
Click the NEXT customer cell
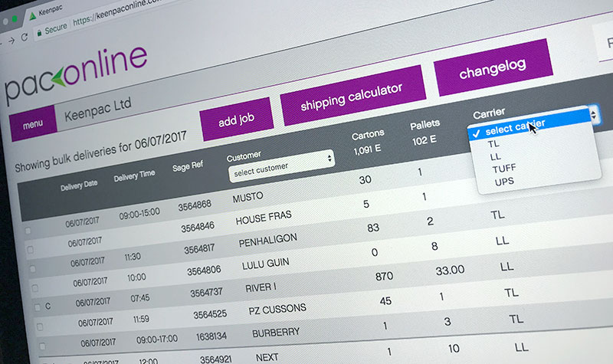pyautogui.click(x=267, y=357)
